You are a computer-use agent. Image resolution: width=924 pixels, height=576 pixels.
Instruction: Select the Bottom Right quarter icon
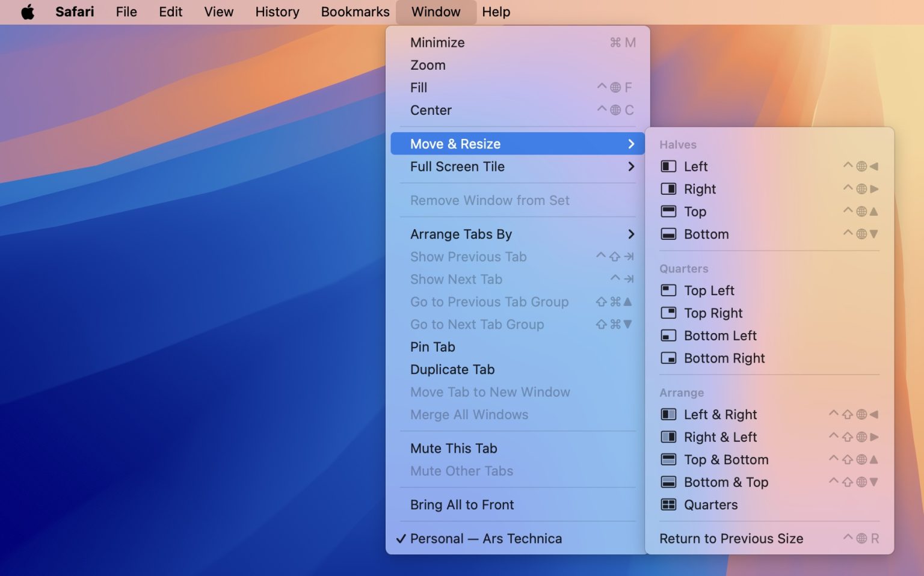668,358
